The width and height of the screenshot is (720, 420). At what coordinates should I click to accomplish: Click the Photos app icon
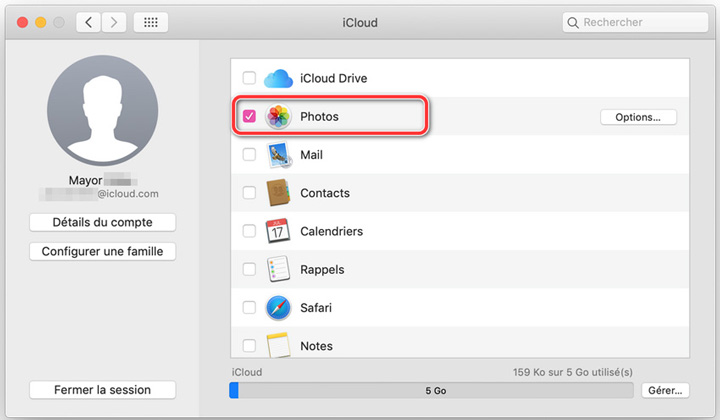tap(278, 117)
